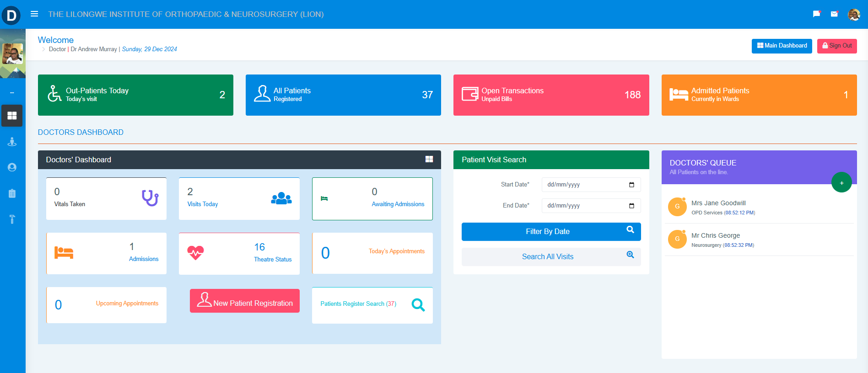Open the End Date calendar picker
The image size is (868, 373).
point(631,206)
